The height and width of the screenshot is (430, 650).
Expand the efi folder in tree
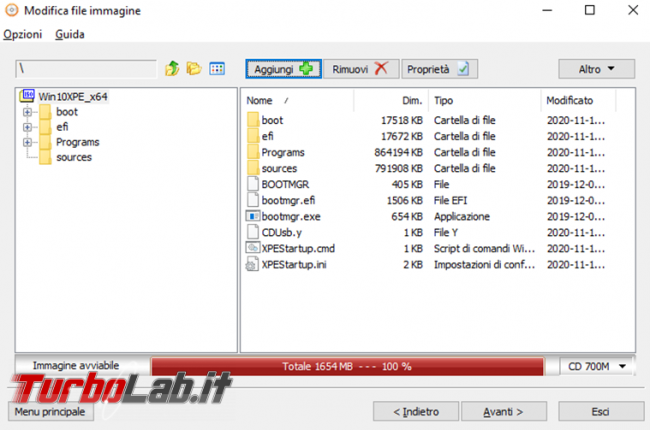(x=27, y=127)
